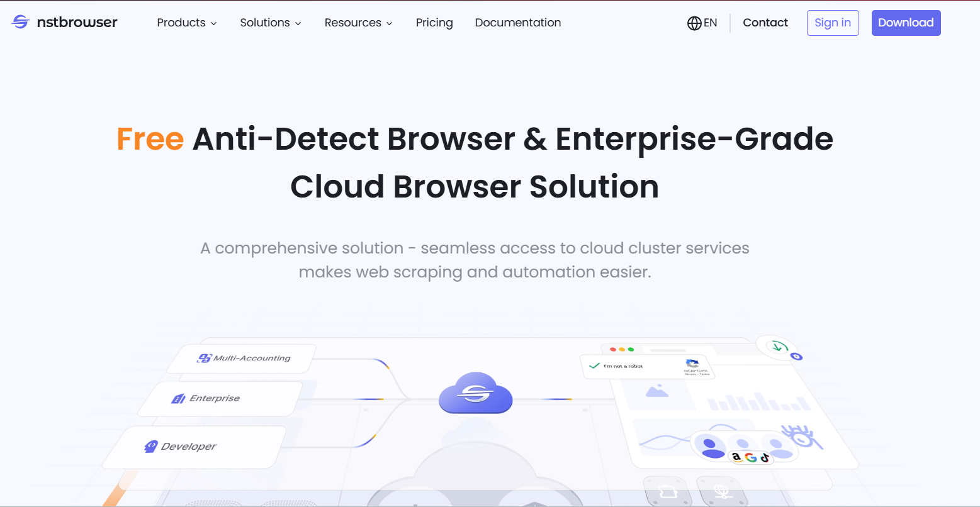This screenshot has height=507, width=980.
Task: Click the bar chart graphic in mockup
Action: pyautogui.click(x=758, y=401)
